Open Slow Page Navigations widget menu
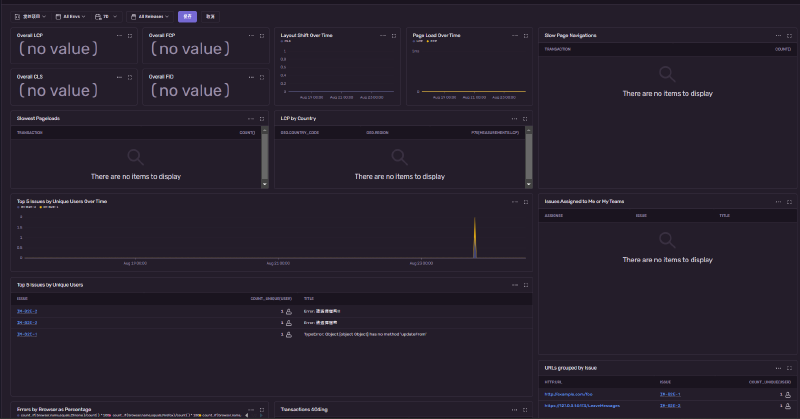The height and width of the screenshot is (419, 800). 776,35
